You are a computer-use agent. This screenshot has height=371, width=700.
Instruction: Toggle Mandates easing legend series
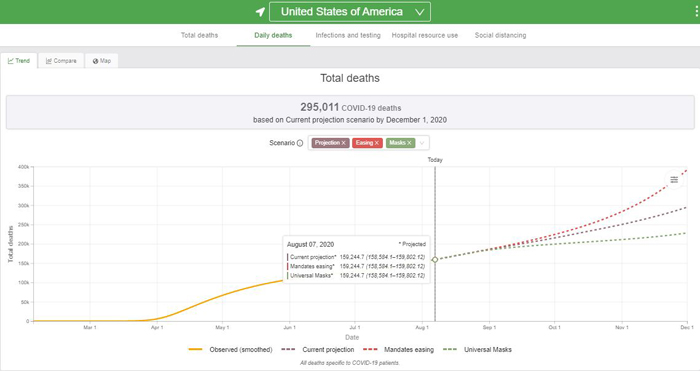pyautogui.click(x=399, y=350)
